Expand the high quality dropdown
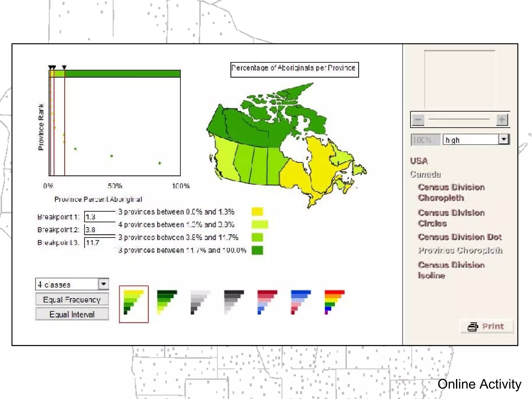This screenshot has width=532, height=399. point(504,139)
